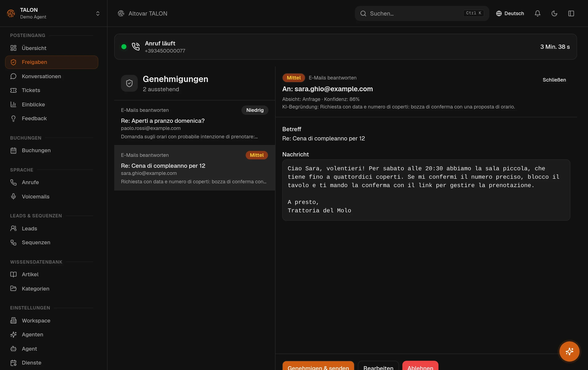Open the Leads page
The width and height of the screenshot is (588, 370).
click(51, 228)
